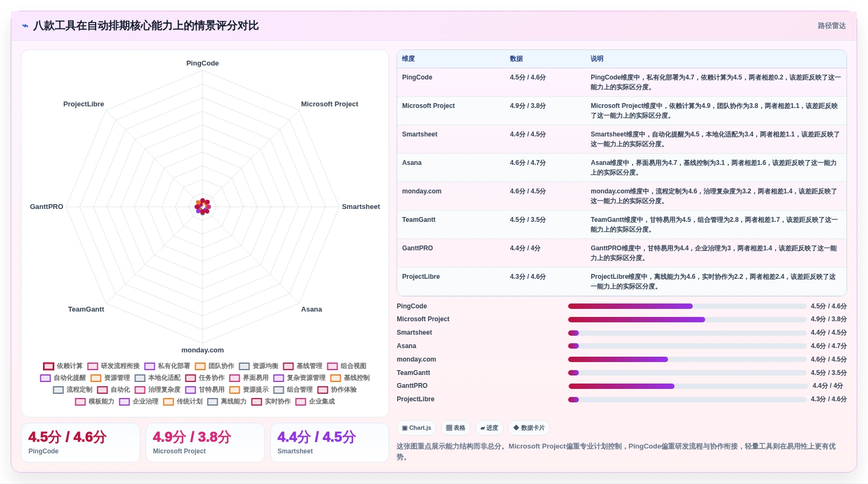Toggle the 依赖计算 legend series
Image resolution: width=868 pixels, height=484 pixels.
point(63,366)
